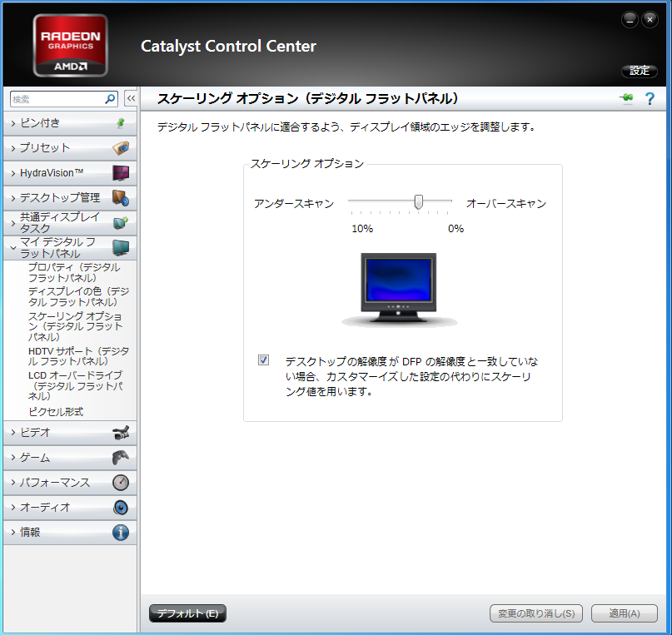Viewport: 672px width, 635px height.
Task: Click the green pin icon in sidebar
Action: [121, 123]
